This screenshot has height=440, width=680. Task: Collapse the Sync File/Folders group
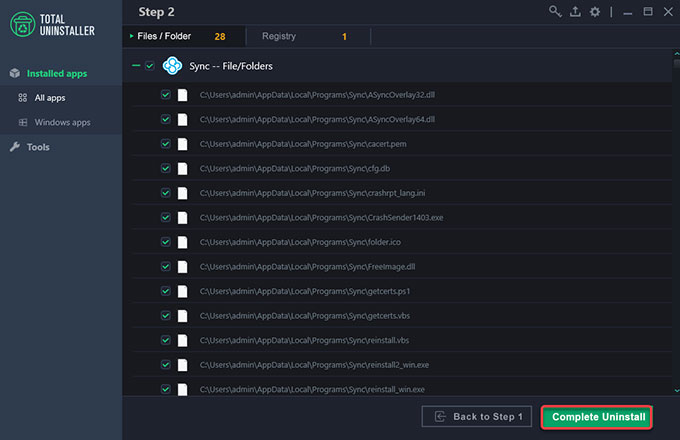coord(136,66)
